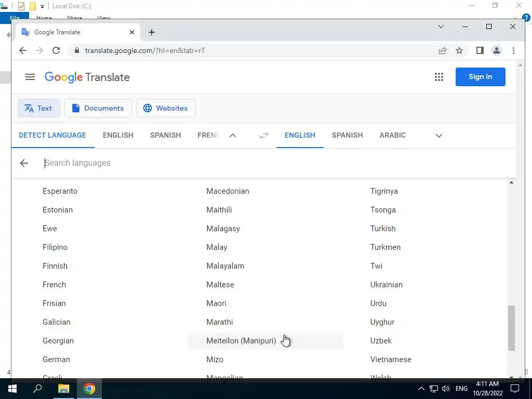Image resolution: width=532 pixels, height=399 pixels.
Task: Go back from language search panel
Action: tap(24, 163)
